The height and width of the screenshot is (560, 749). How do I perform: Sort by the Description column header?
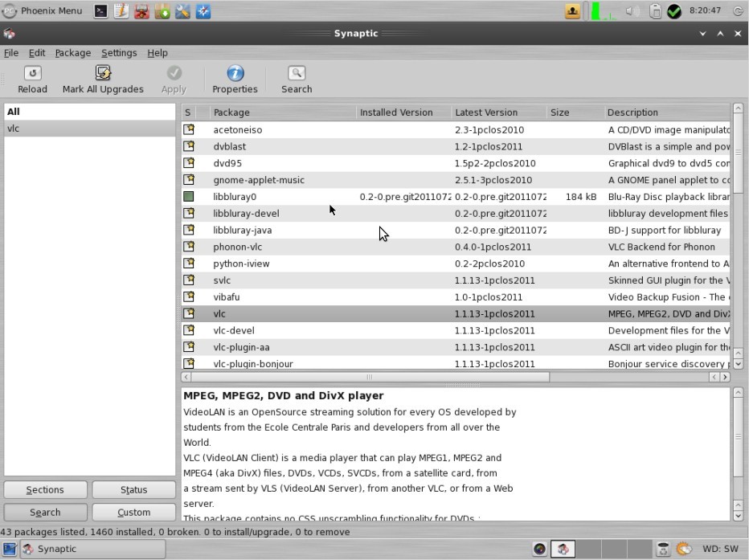click(667, 112)
